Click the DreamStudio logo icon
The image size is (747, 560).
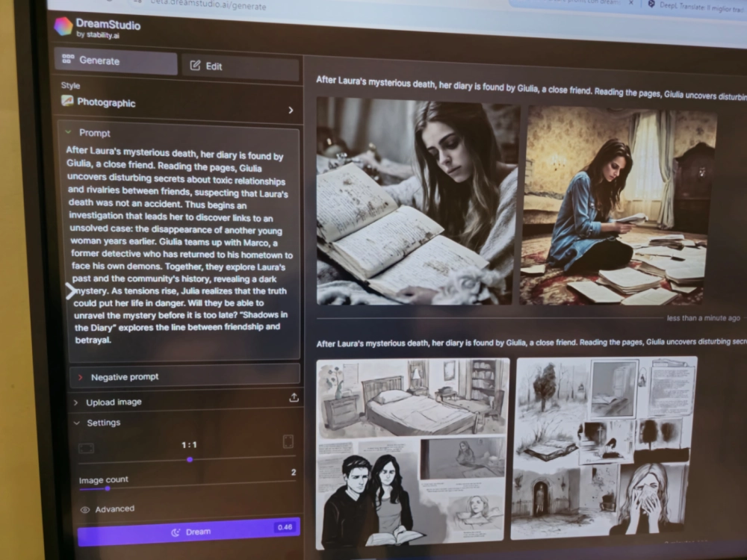point(63,26)
